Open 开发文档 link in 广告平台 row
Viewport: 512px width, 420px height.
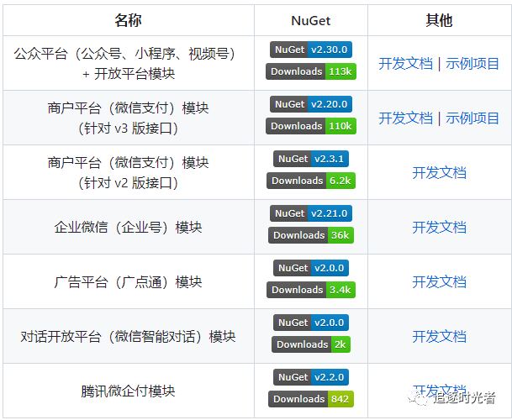(439, 281)
